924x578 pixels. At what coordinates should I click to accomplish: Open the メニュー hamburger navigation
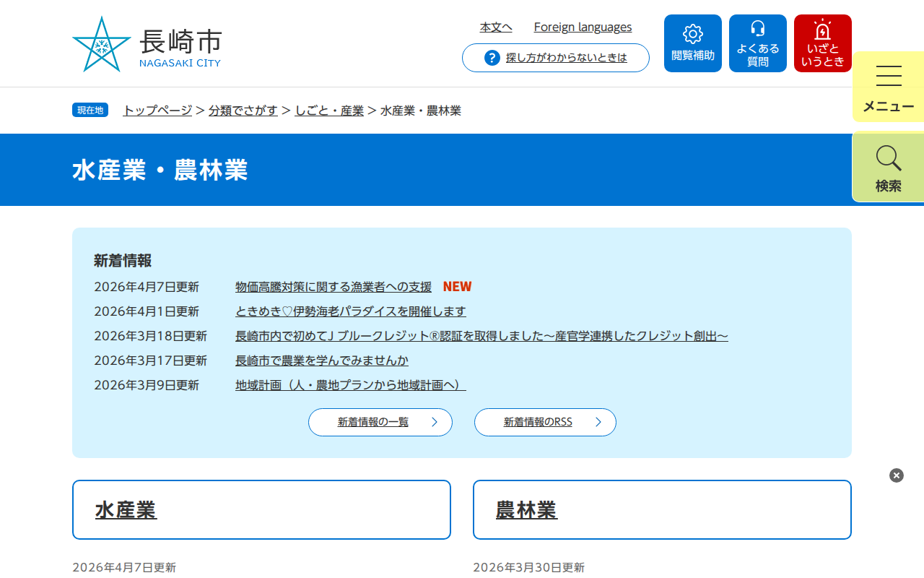(x=888, y=87)
